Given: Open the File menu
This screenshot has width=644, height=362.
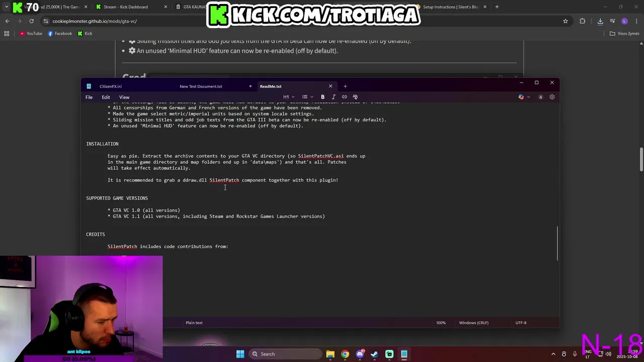Looking at the screenshot, I should point(89,97).
